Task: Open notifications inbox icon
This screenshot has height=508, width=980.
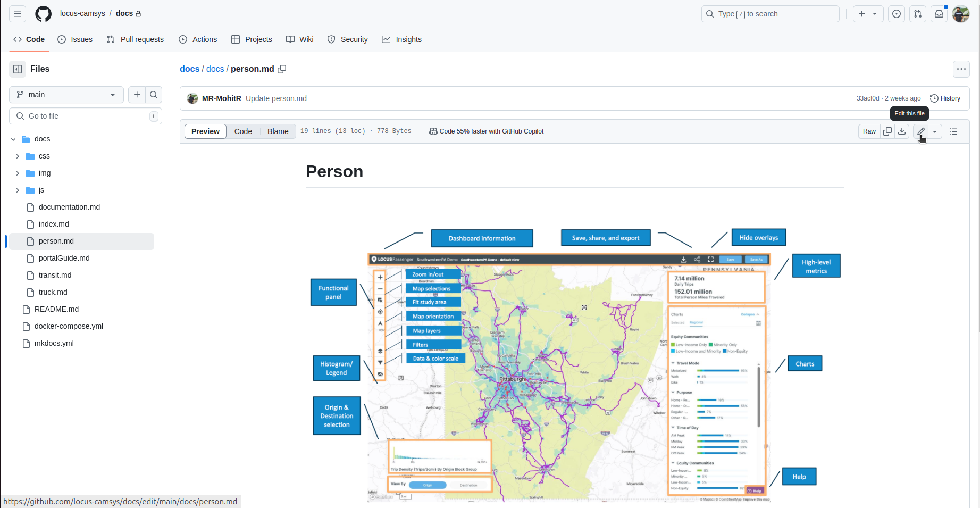Action: pos(939,14)
